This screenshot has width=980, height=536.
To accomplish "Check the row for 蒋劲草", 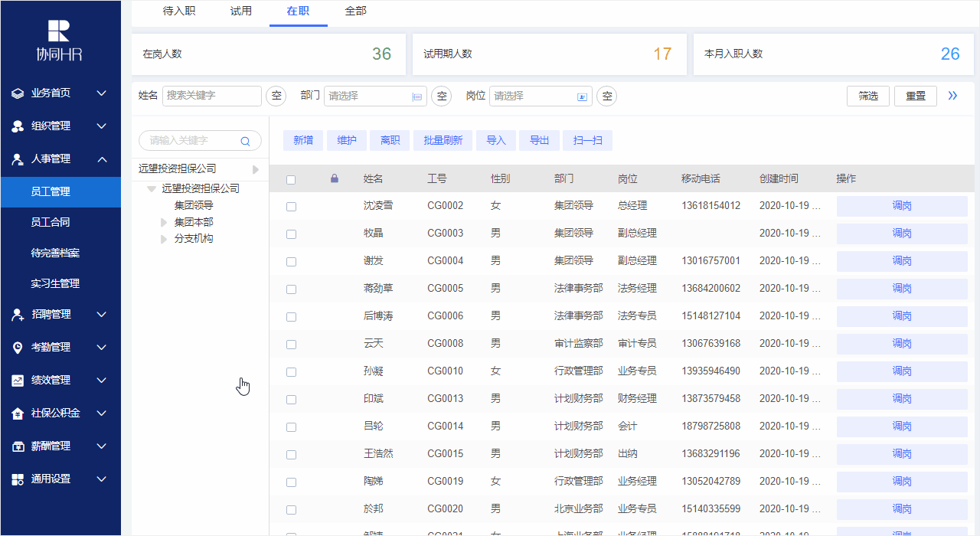I will (x=291, y=289).
